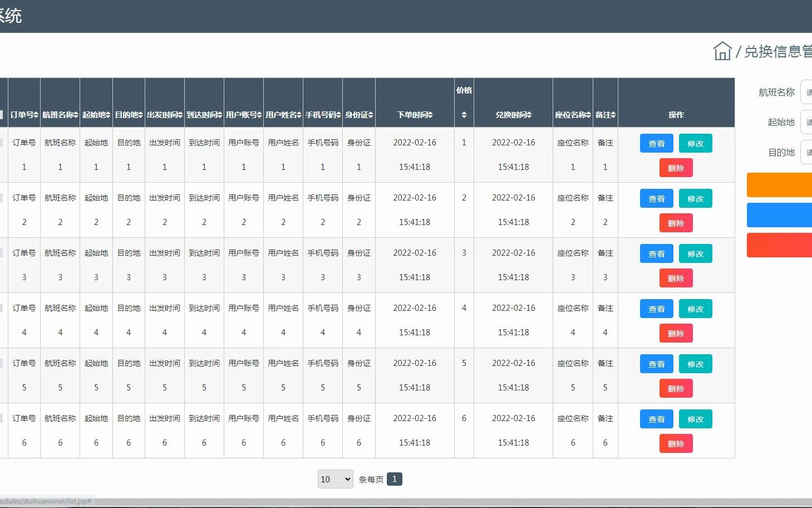
Task: View details of order row 3
Action: click(x=657, y=253)
